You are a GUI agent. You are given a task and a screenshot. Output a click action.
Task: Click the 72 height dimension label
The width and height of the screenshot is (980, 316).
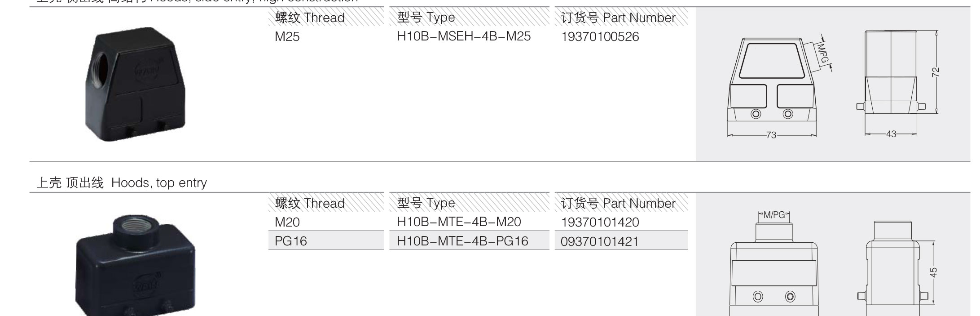(936, 72)
